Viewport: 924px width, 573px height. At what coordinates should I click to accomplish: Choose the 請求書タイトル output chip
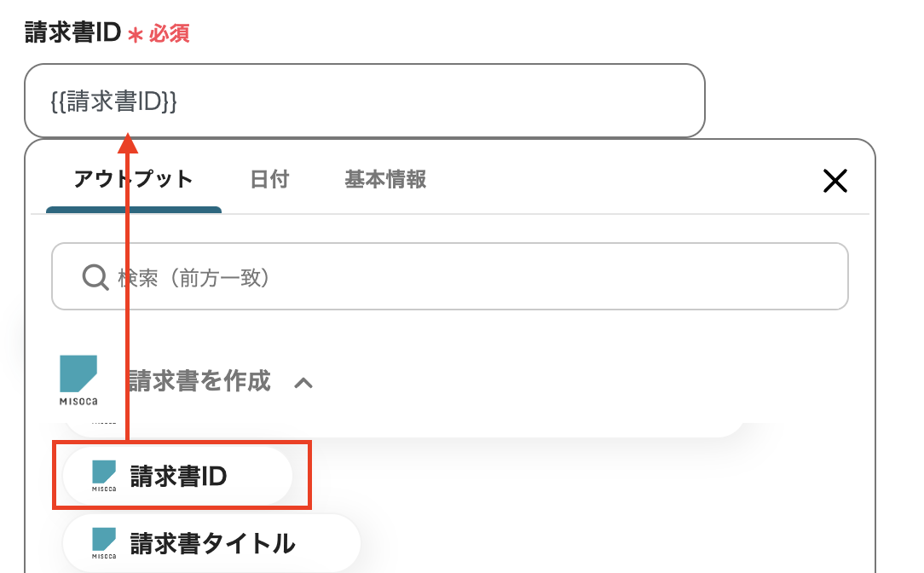coord(211,543)
